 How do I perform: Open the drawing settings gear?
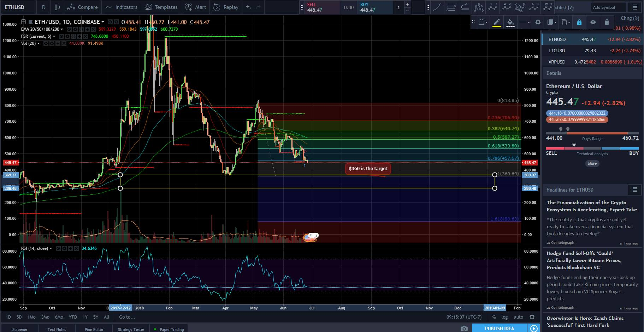[x=538, y=22]
